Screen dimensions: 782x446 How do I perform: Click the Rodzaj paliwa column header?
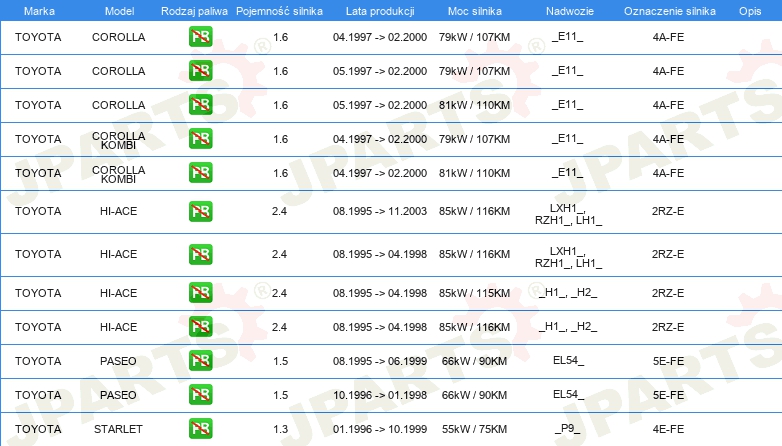[194, 11]
